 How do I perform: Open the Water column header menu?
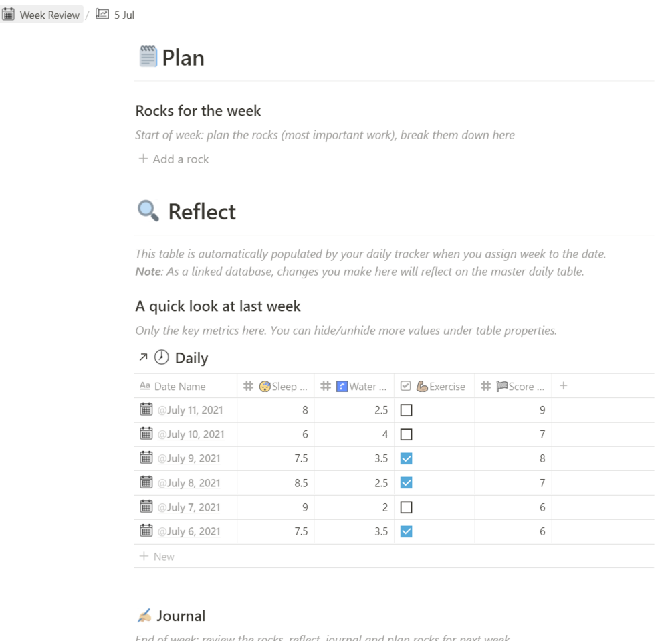coord(354,386)
